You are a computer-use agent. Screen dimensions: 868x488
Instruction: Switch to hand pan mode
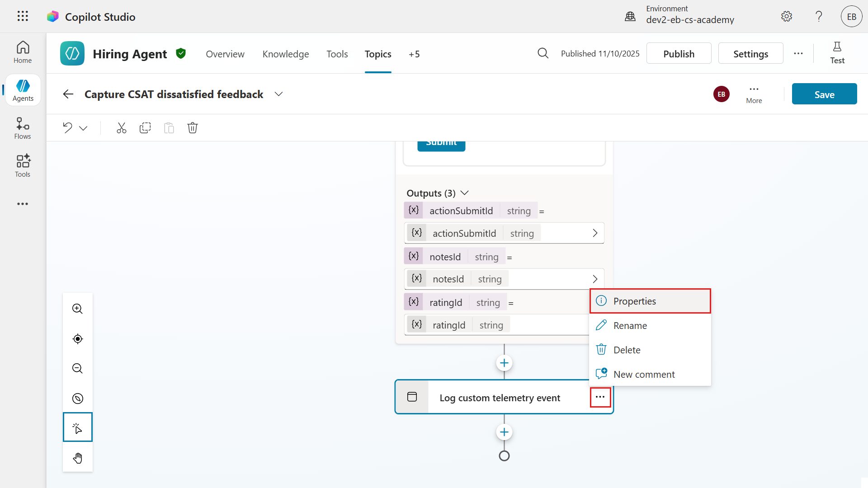(77, 458)
